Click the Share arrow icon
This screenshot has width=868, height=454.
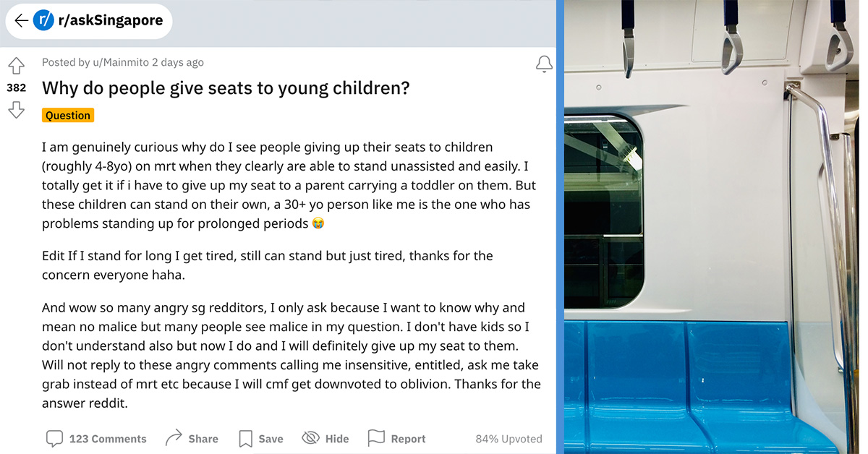[172, 437]
